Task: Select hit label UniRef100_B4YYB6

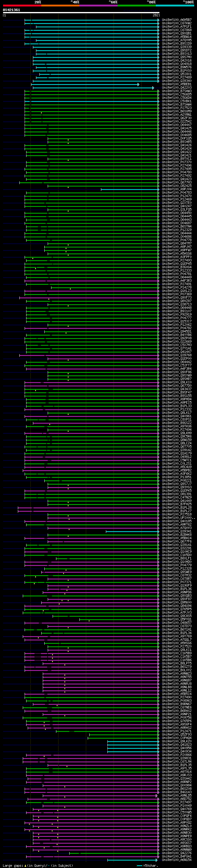Action: [x=177, y=335]
